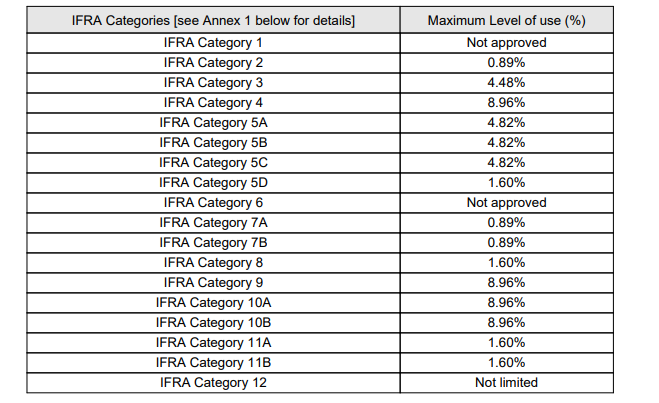This screenshot has width=659, height=403.
Task: Click the IFRA Category 4 row label
Action: coord(213,102)
